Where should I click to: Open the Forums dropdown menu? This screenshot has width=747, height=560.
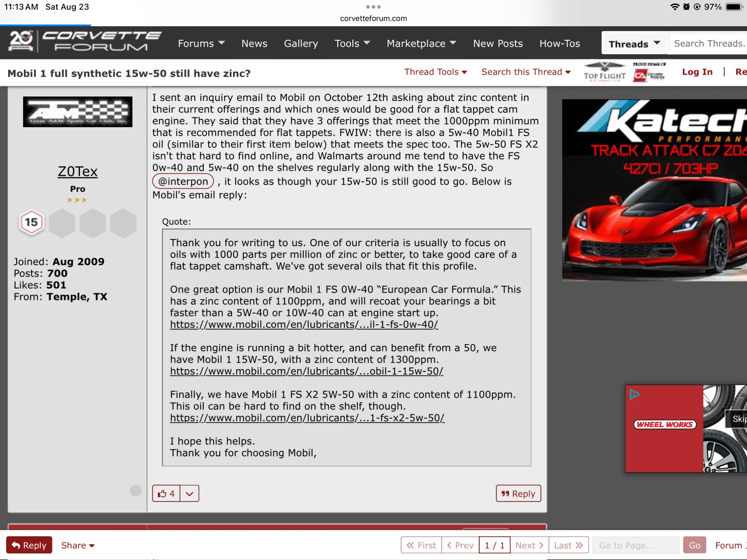click(x=201, y=44)
